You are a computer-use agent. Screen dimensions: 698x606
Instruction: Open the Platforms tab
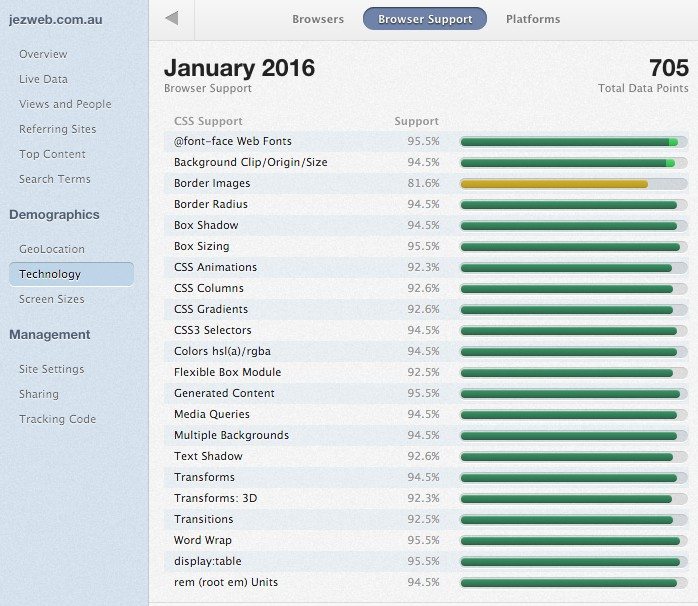point(533,19)
